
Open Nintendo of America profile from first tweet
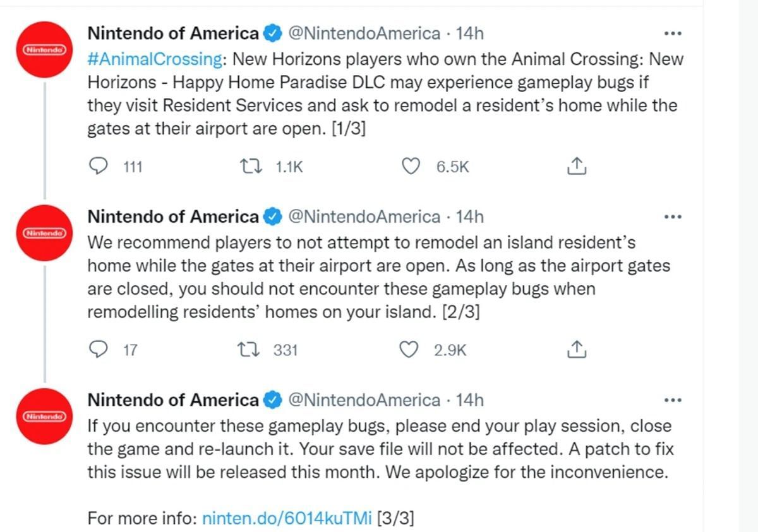[173, 33]
